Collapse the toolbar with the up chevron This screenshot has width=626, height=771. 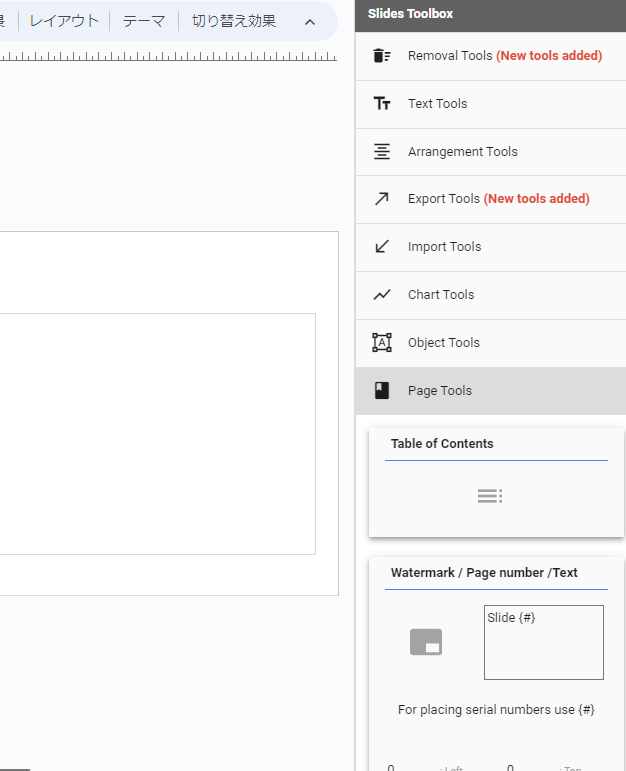pos(309,22)
